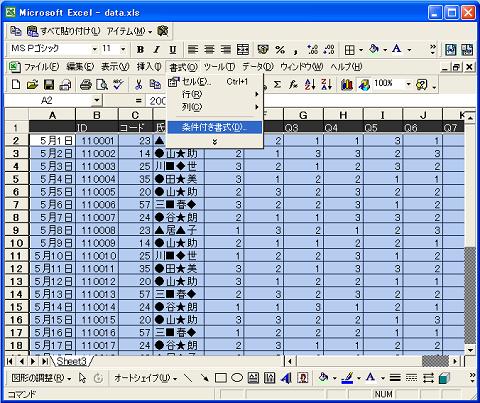Screen dimensions: 480x403
Task: Toggle Underline formatting button
Action: click(x=172, y=50)
